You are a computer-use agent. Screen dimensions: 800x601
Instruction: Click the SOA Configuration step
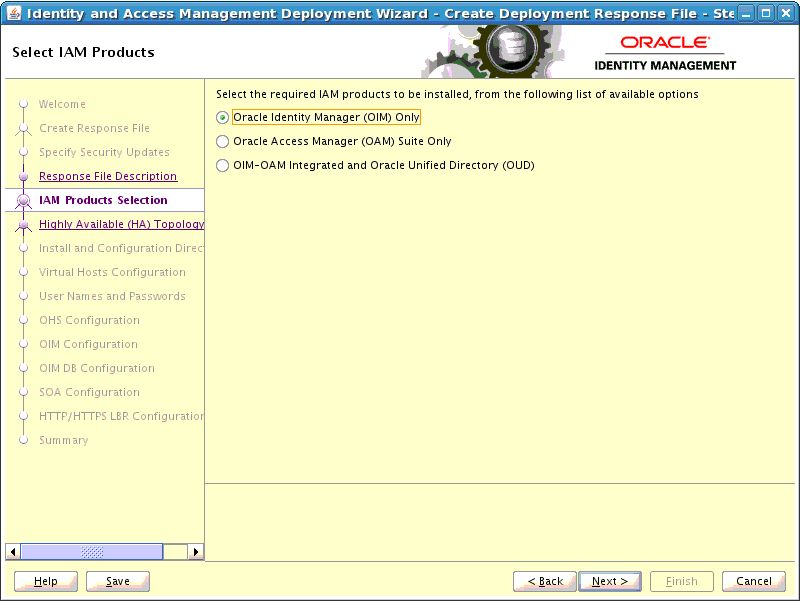point(89,392)
